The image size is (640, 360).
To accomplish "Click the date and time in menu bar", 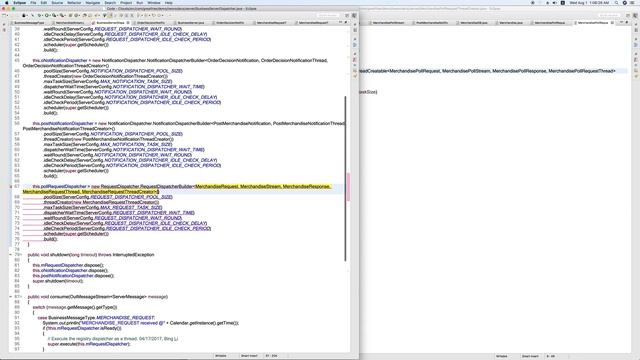I will coord(589,2).
